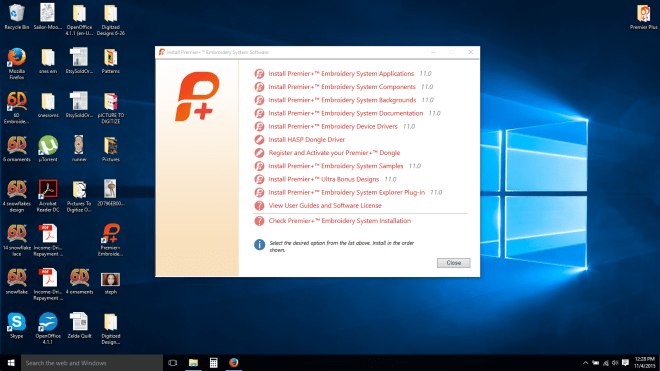Open the Pictures To Digitize folder
This screenshot has height=371, width=660.
click(x=79, y=195)
